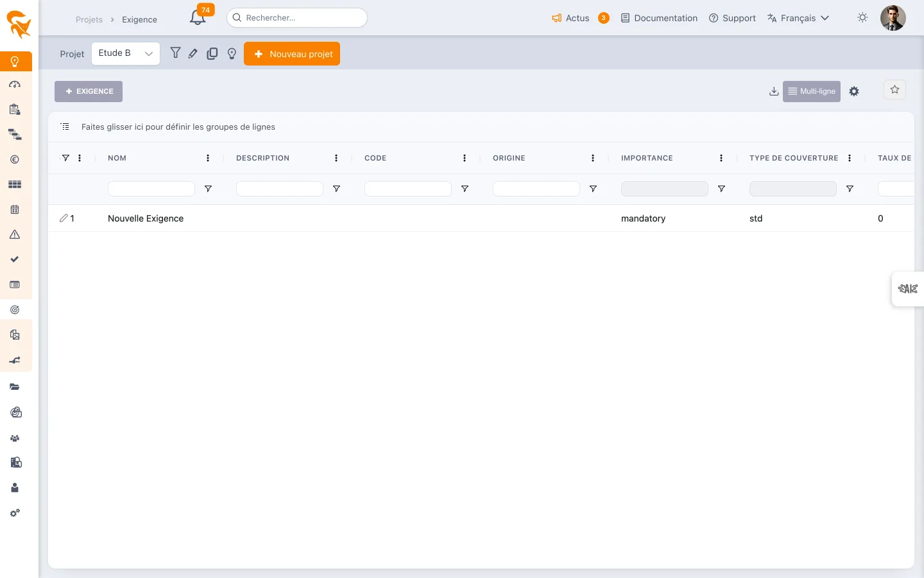Focus the Rechercher search field
Screen dimensions: 924x578
(297, 18)
